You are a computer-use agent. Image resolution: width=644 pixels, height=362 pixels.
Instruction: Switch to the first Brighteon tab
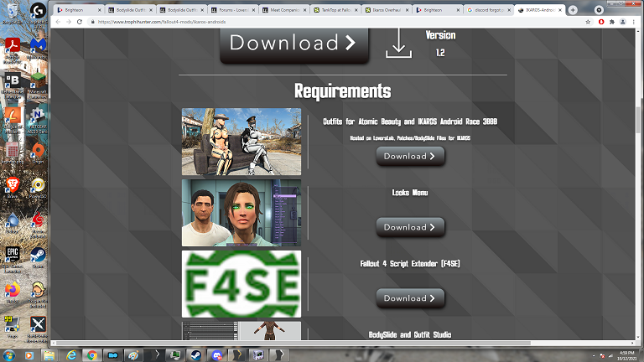79,10
